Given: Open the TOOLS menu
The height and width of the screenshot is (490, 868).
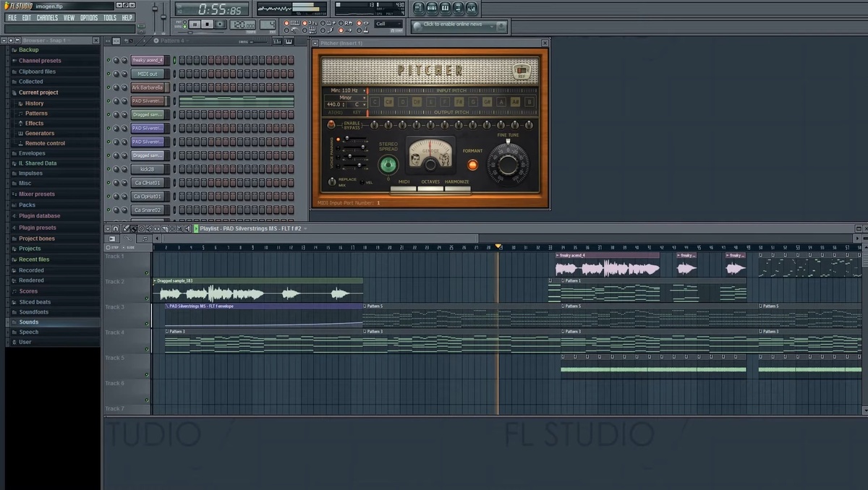Looking at the screenshot, I should point(109,17).
